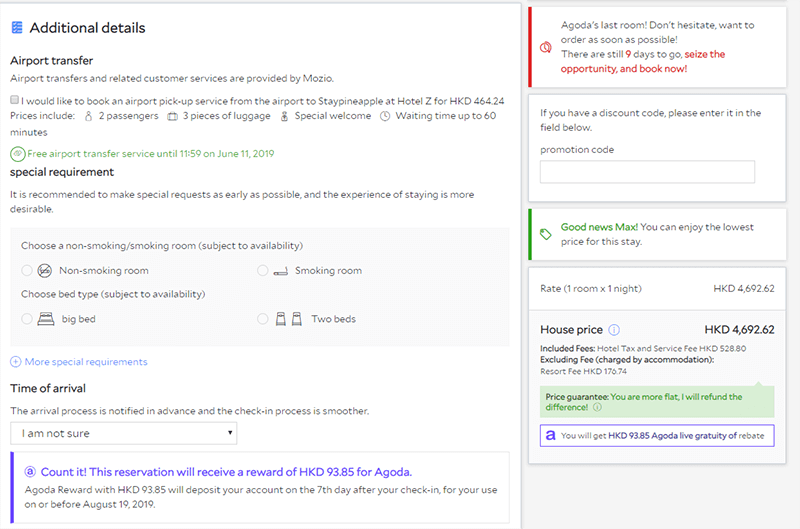Image resolution: width=800 pixels, height=529 pixels.
Task: Click the Additional details list icon
Action: (17, 28)
